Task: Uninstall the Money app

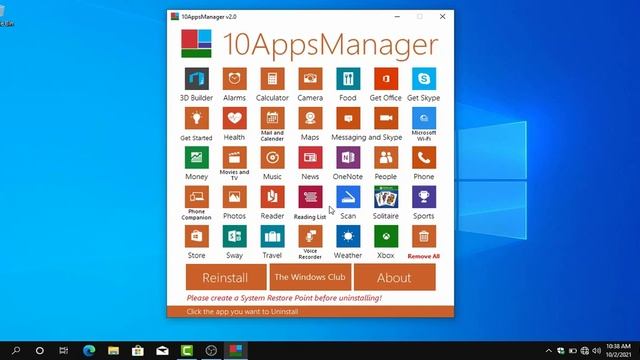Action: (x=196, y=158)
